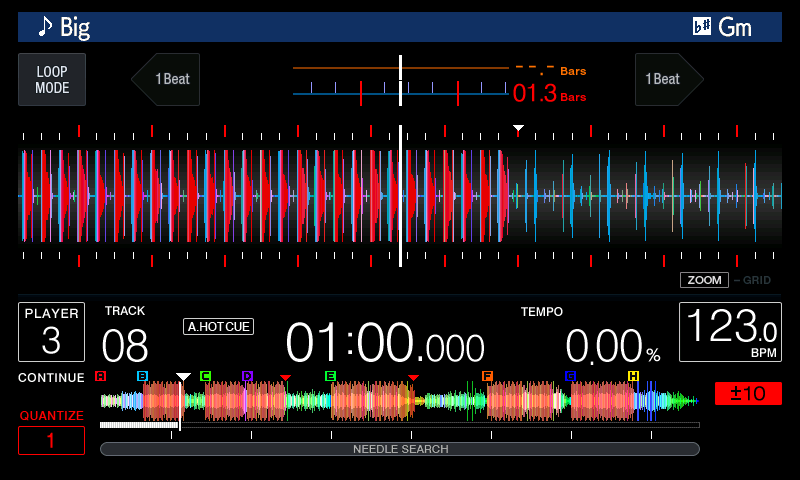Click the white cue triangle above enlarged waveform
The height and width of the screenshot is (480, 800).
(x=518, y=129)
